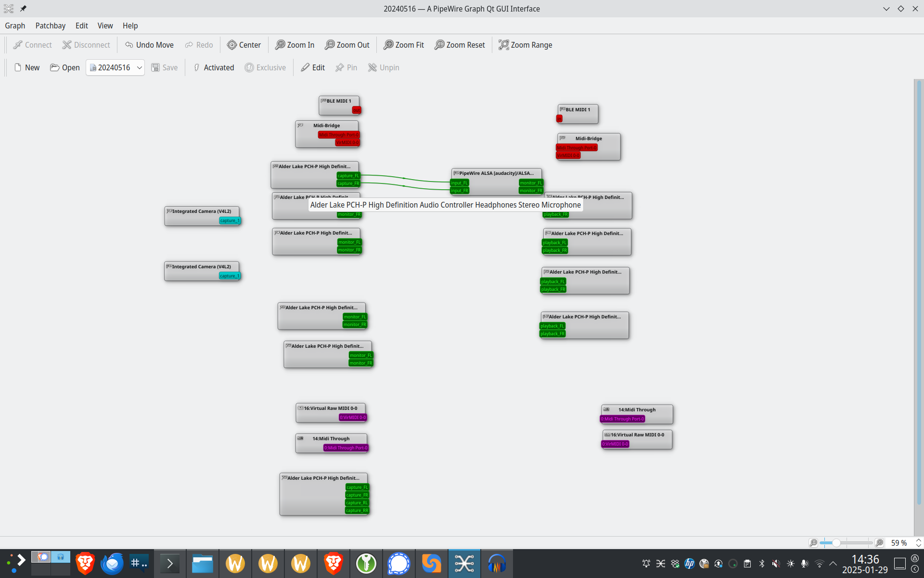Screen dimensions: 924x578
Task: Click the Zoom Out magnifier icon
Action: pos(330,45)
